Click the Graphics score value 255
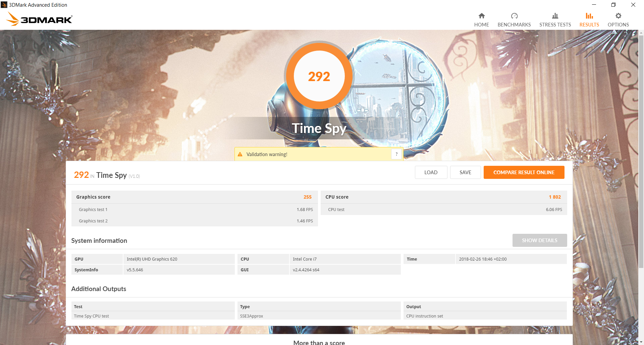This screenshot has width=644, height=345. point(308,197)
